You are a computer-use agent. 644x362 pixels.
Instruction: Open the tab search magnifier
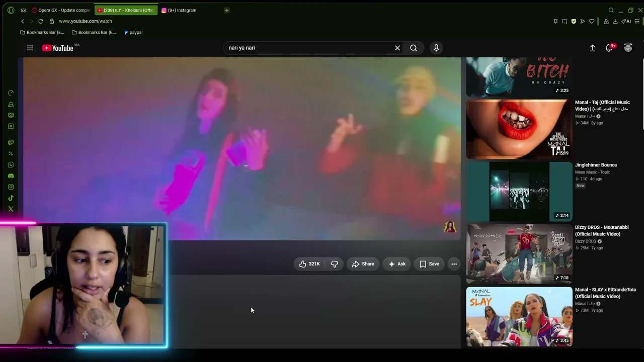[x=611, y=10]
